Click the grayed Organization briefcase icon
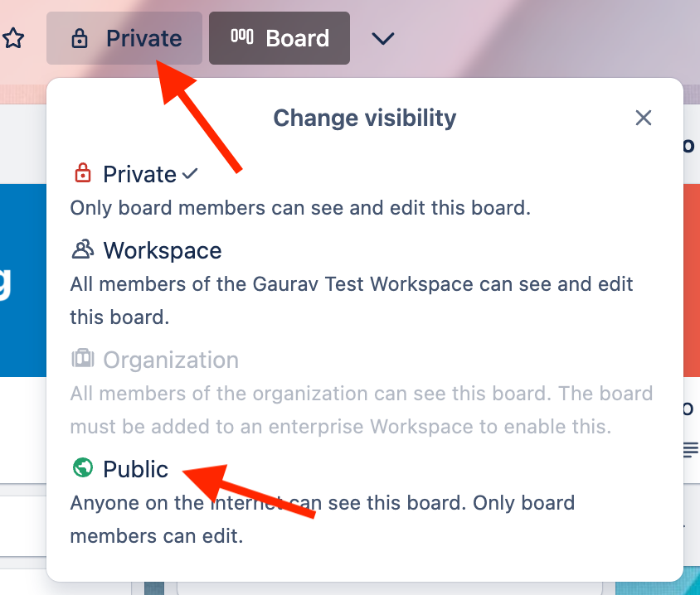Viewport: 700px width, 595px height. coord(83,359)
